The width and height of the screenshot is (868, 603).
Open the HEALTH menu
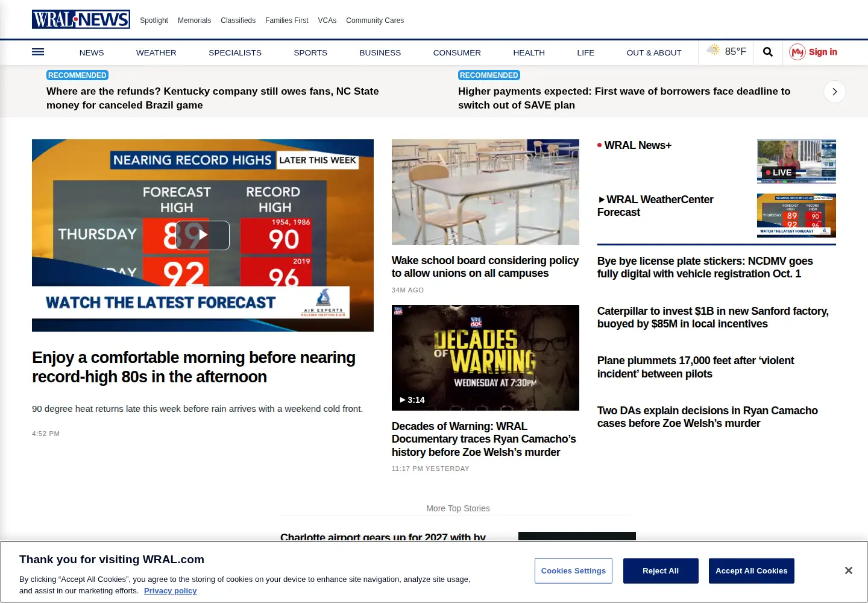pyautogui.click(x=529, y=52)
